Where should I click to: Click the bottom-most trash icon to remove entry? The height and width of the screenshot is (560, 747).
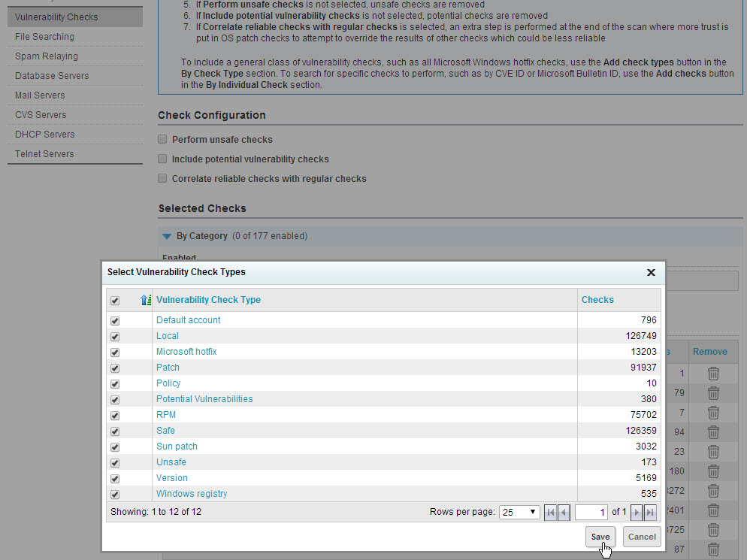[x=712, y=549]
